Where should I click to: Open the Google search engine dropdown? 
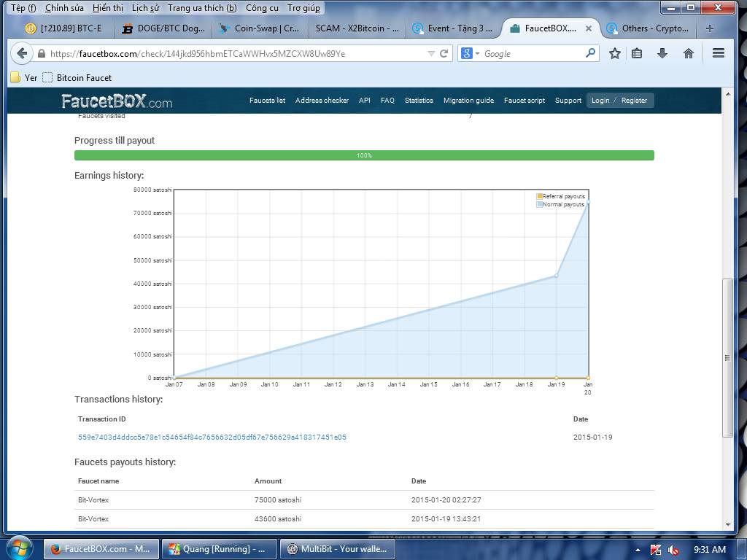click(x=471, y=53)
